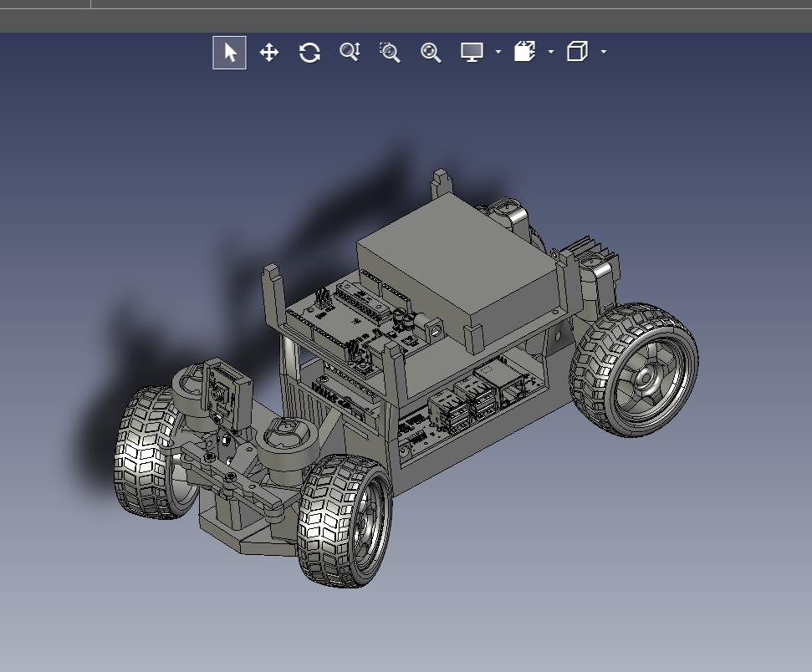This screenshot has width=812, height=672.
Task: Click the view orientation cube icon
Action: [577, 52]
